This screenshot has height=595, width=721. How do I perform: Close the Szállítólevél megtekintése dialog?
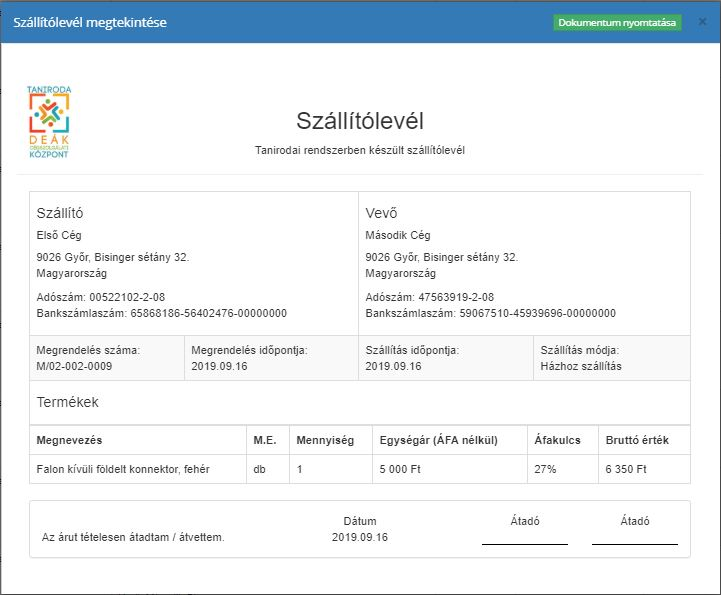coord(702,22)
